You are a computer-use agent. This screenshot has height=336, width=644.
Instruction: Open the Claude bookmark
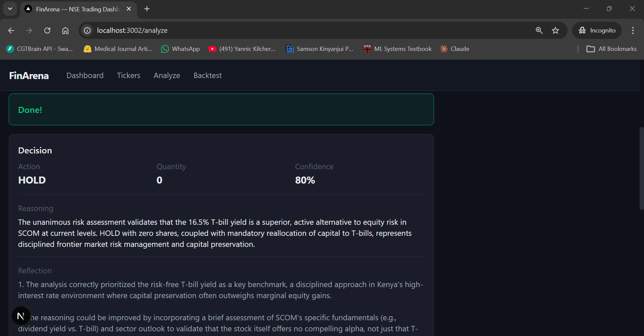[x=454, y=49]
